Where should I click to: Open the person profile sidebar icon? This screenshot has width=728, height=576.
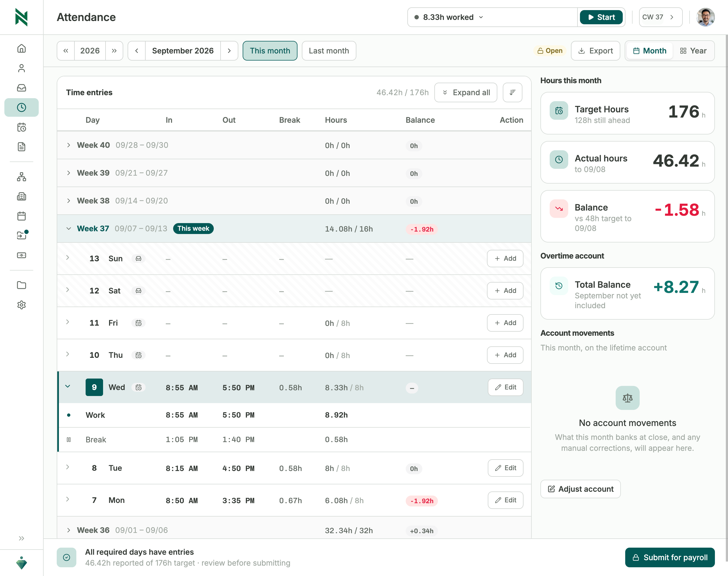coord(22,68)
